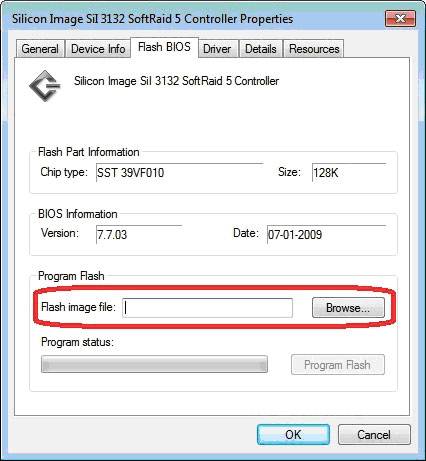The image size is (426, 461).
Task: Click the Silicon Image controller device icon
Action: pyautogui.click(x=45, y=86)
